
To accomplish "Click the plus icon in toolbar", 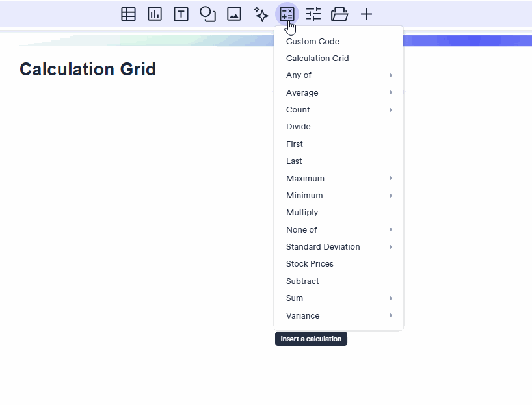I will click(367, 14).
